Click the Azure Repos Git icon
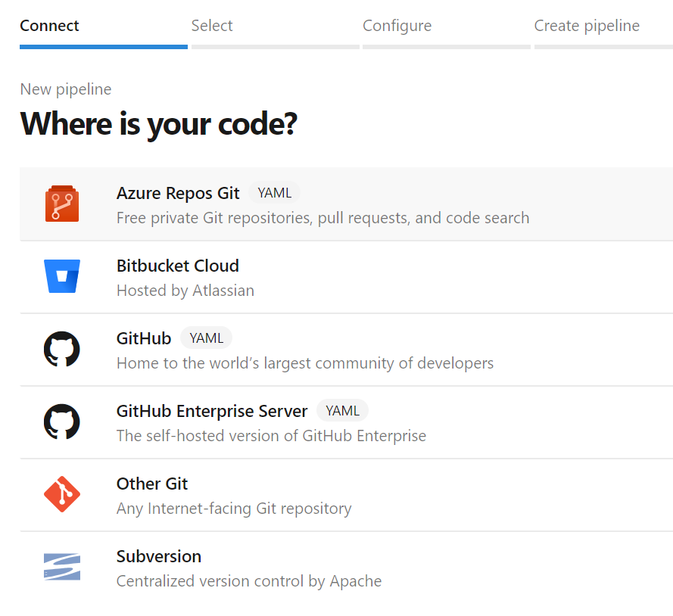The height and width of the screenshot is (616, 673). 62,204
